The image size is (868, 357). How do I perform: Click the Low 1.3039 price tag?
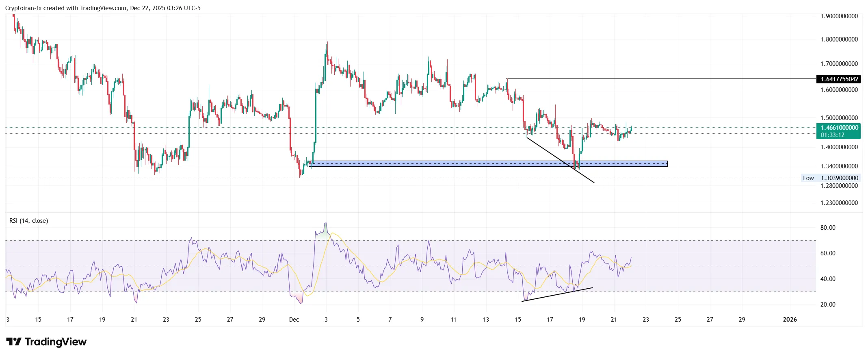pos(831,178)
